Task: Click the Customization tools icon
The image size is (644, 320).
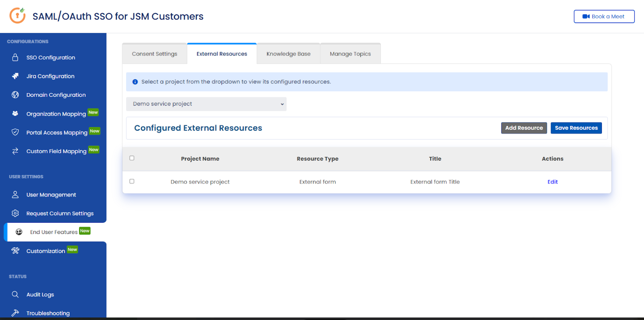Action: pos(15,251)
